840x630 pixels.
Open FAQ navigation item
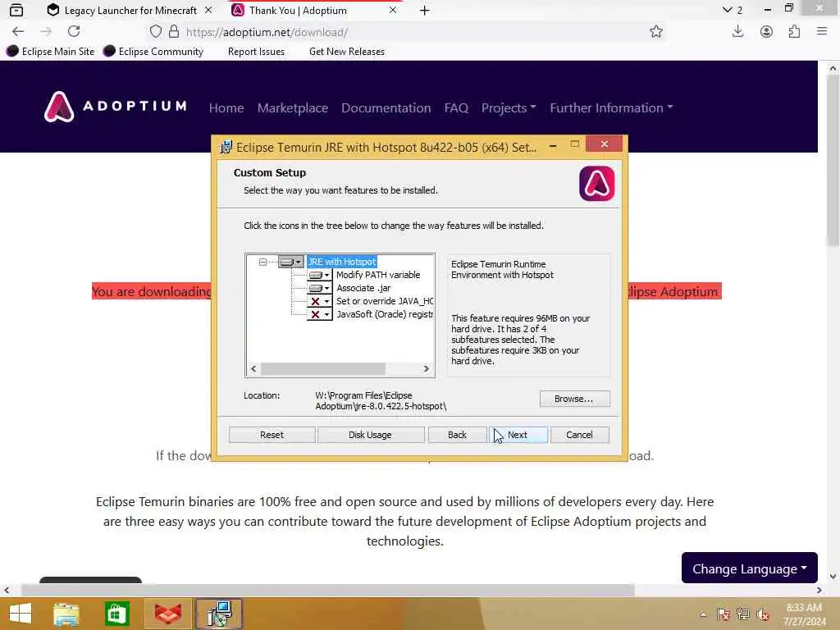(x=456, y=107)
